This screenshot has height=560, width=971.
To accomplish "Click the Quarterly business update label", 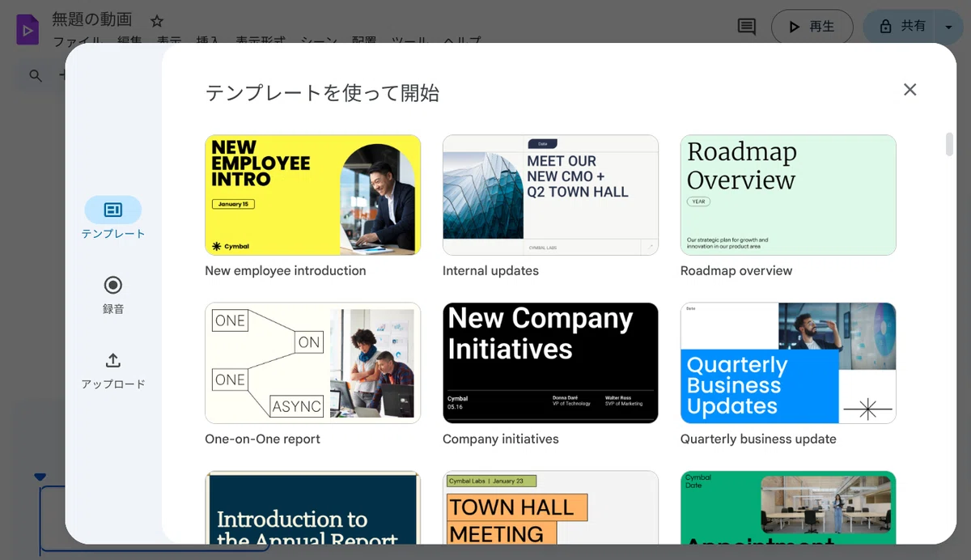I will 758,439.
